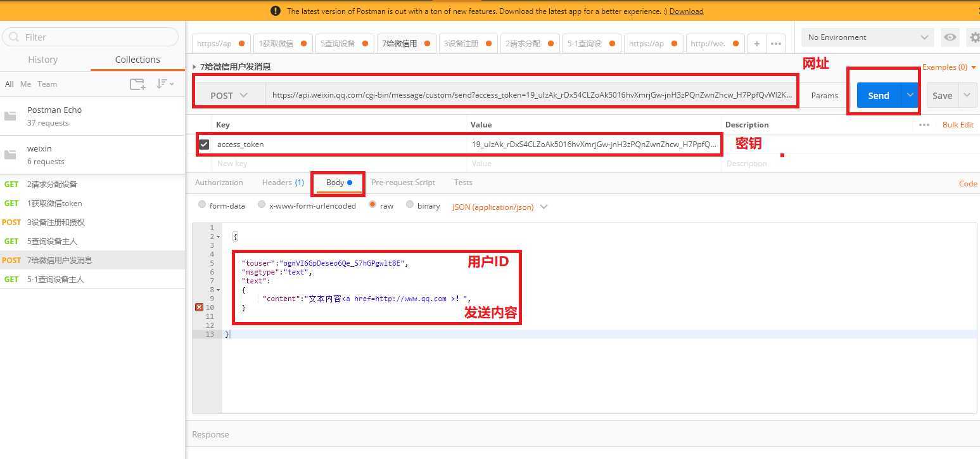Click the warning icon in the update banner

coord(276,11)
